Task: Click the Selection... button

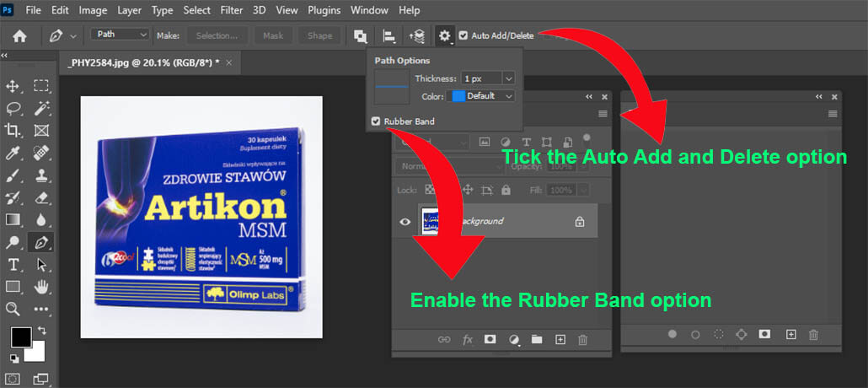Action: (x=217, y=35)
